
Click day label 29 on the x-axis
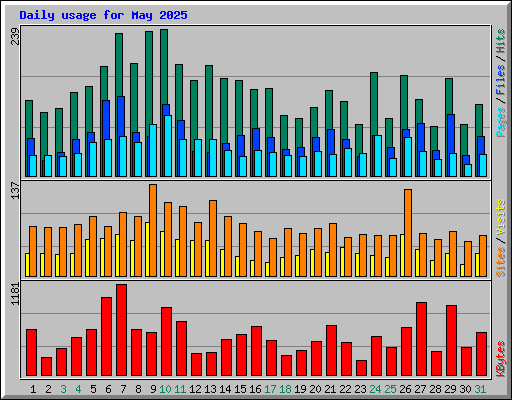click(450, 389)
